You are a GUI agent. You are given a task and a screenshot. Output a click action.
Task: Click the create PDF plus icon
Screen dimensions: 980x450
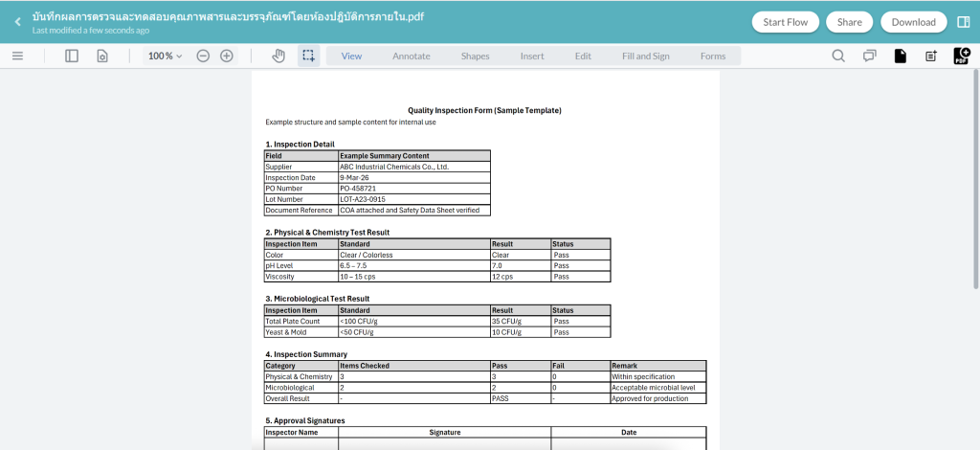(962, 56)
